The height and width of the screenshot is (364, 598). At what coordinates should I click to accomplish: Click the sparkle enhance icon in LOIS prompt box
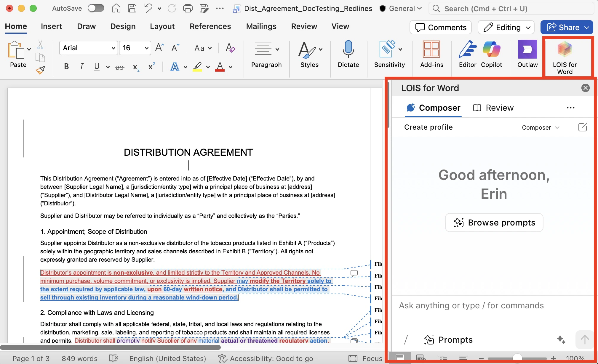[x=561, y=339]
